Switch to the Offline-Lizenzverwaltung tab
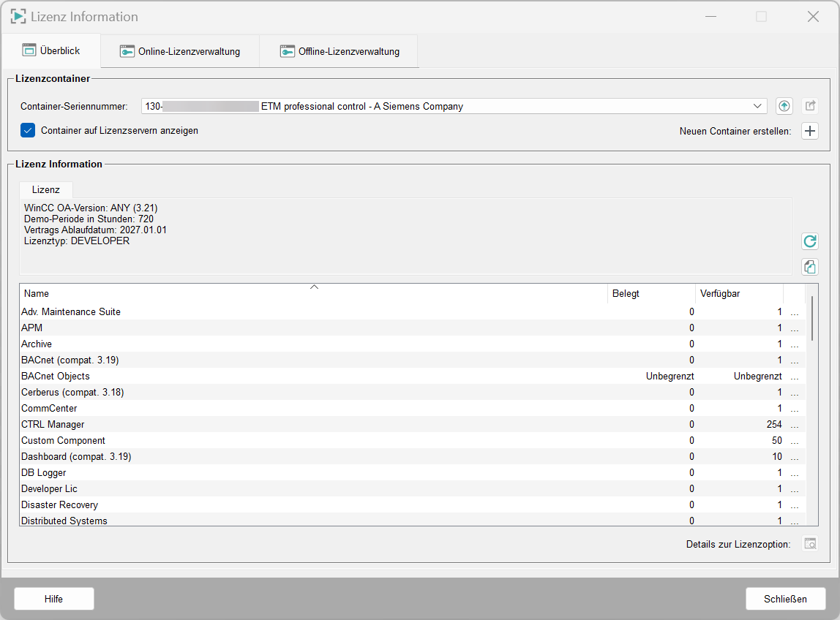 coord(340,52)
